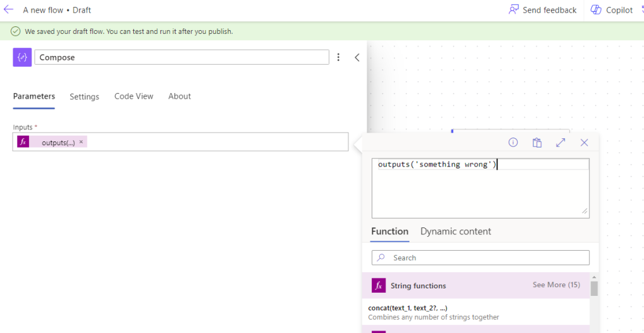Close the expression editor popup
Screen dimensions: 644x333
click(x=584, y=142)
